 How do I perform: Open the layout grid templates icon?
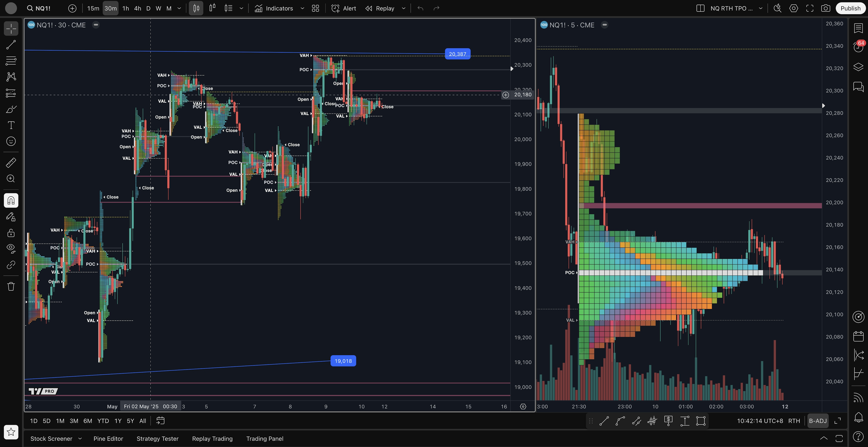(315, 8)
